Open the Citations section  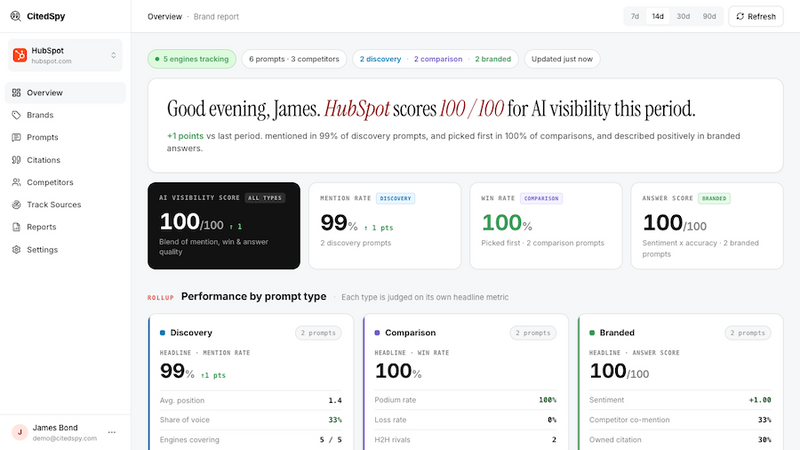coord(65,160)
